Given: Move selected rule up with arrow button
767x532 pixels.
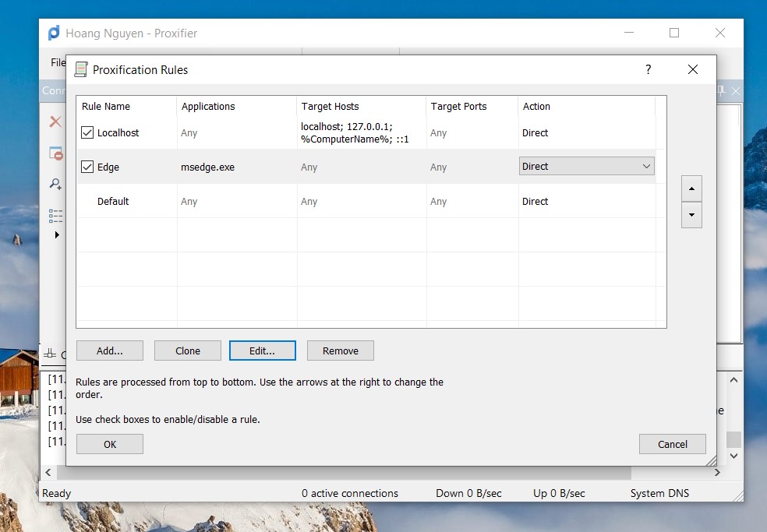Looking at the screenshot, I should click(691, 188).
